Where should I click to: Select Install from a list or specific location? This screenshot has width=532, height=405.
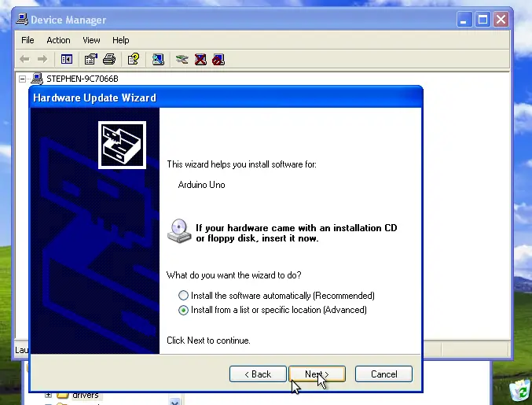183,310
